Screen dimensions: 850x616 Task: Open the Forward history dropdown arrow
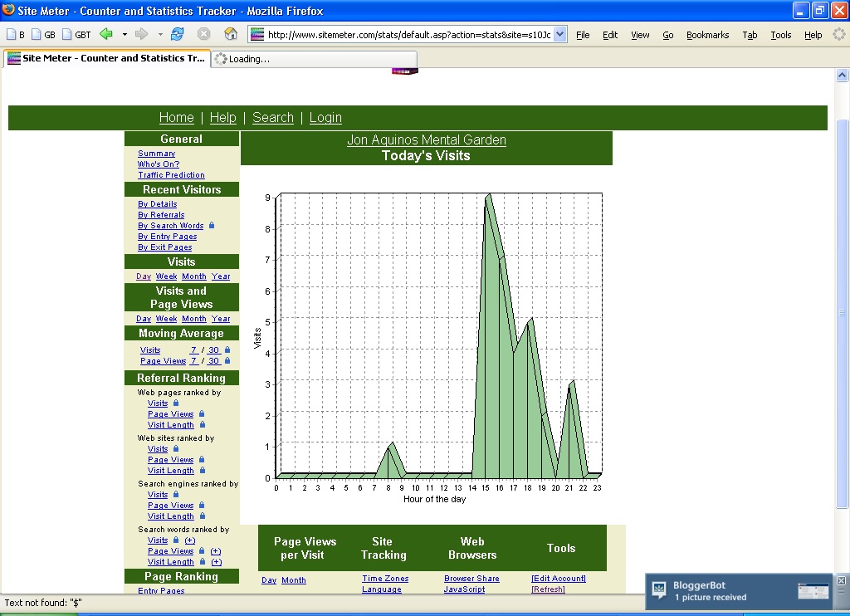pos(160,34)
